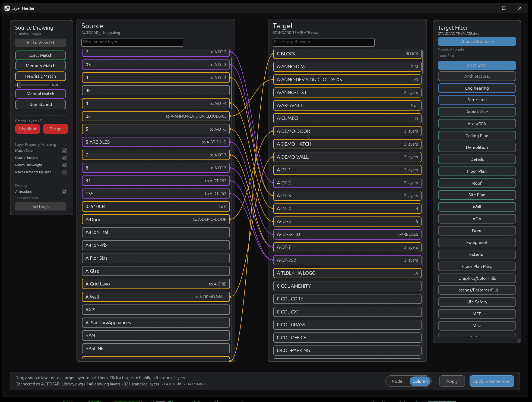Toggle Details target filter
This screenshot has height=402, width=532.
pos(477,159)
